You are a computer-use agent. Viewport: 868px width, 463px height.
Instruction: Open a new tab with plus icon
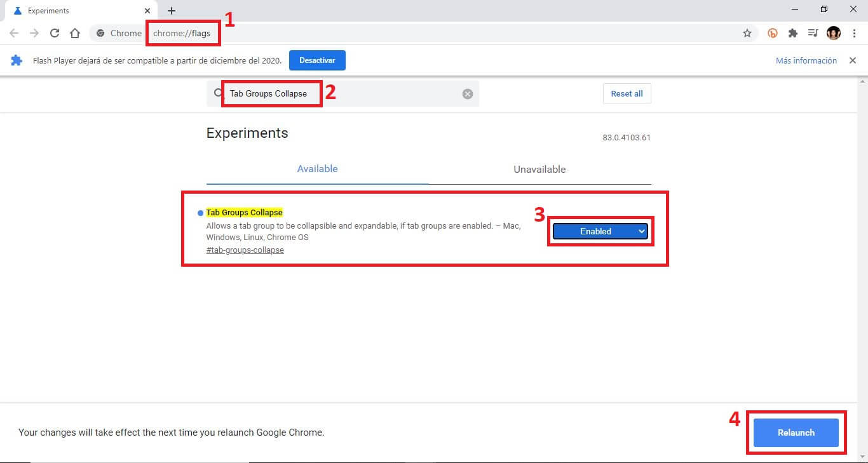(172, 11)
